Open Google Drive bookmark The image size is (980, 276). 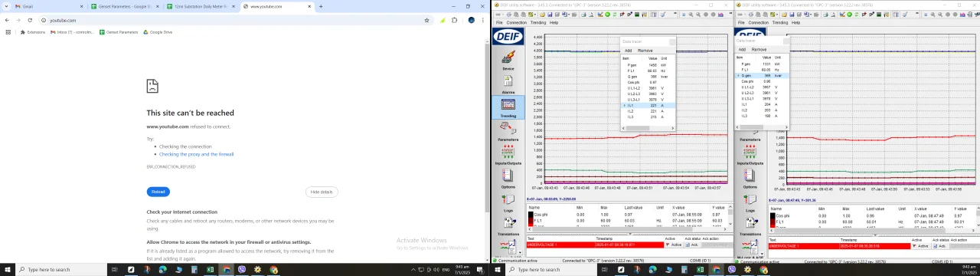(158, 32)
